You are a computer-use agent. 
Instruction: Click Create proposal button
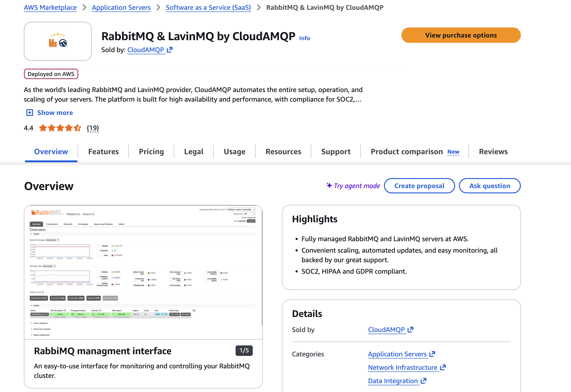click(419, 186)
